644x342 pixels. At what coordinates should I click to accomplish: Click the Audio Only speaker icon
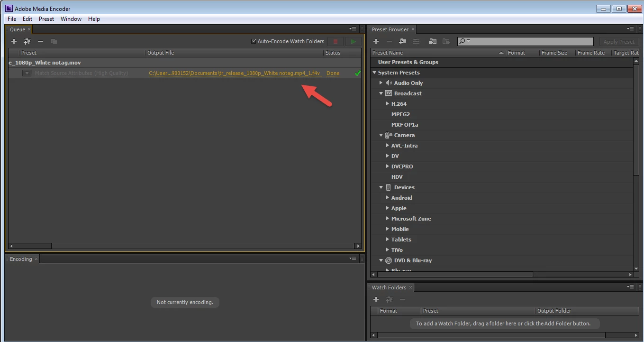click(x=389, y=83)
